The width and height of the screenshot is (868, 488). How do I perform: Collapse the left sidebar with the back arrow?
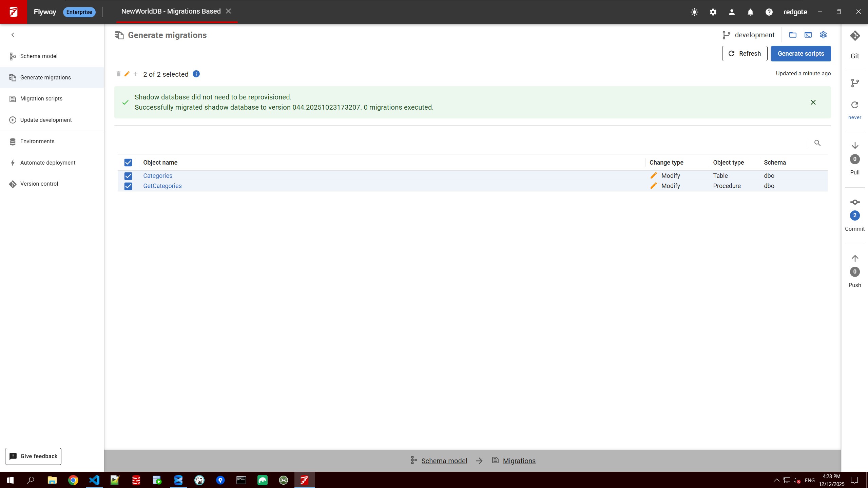click(x=13, y=34)
